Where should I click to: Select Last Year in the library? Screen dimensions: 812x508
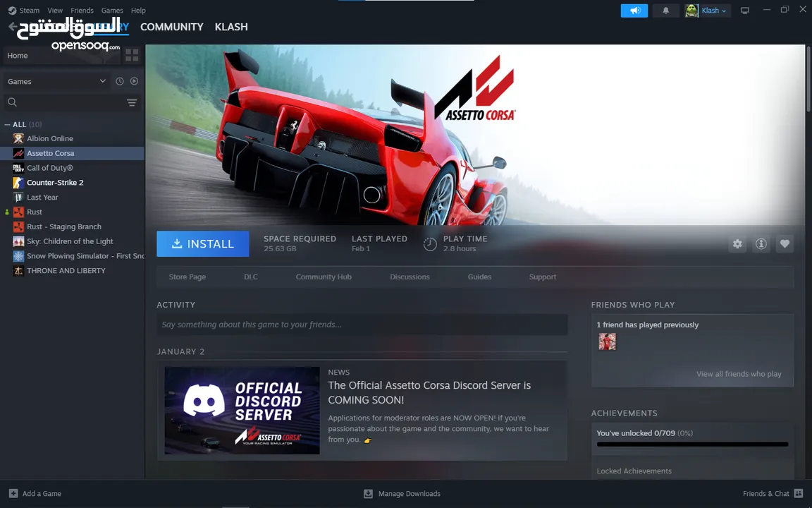point(73,198)
